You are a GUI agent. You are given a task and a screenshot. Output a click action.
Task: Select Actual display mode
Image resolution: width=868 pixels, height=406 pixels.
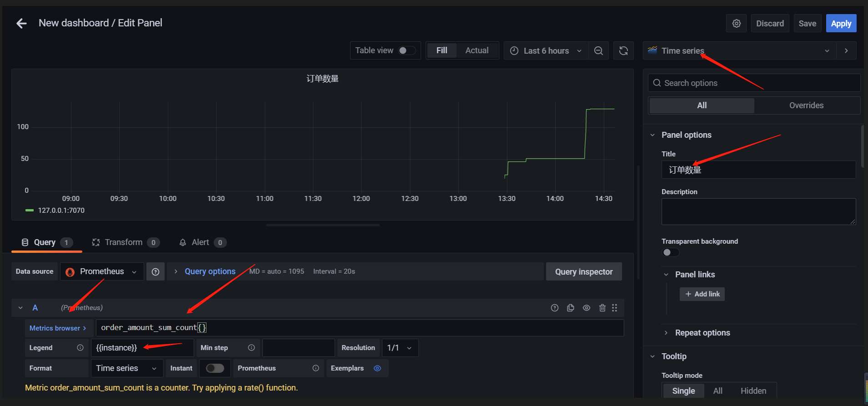[477, 50]
